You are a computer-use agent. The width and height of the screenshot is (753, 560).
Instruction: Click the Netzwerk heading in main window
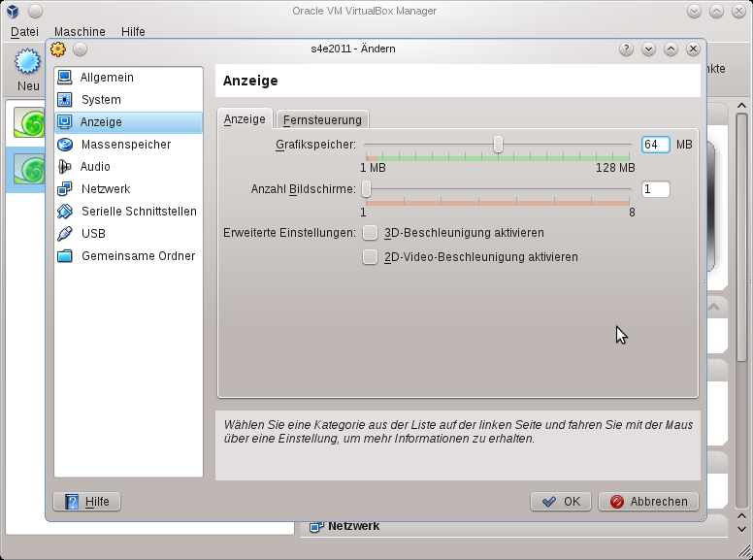point(354,526)
